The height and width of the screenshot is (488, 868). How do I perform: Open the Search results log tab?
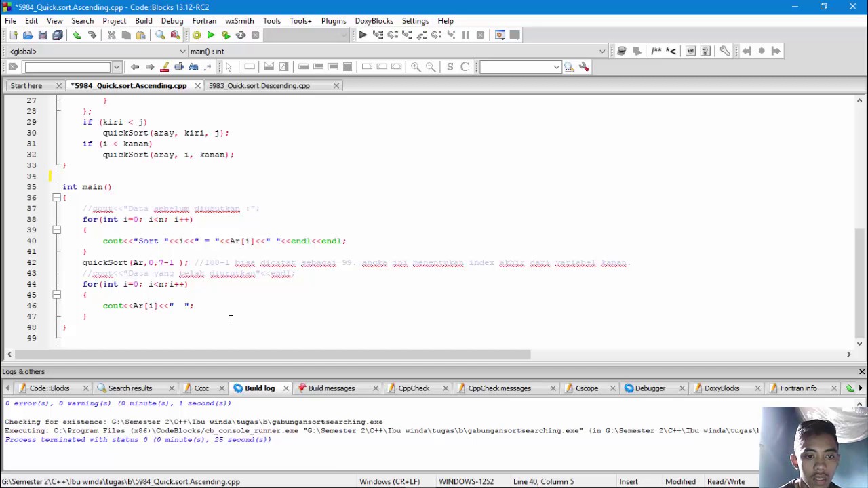[130, 388]
